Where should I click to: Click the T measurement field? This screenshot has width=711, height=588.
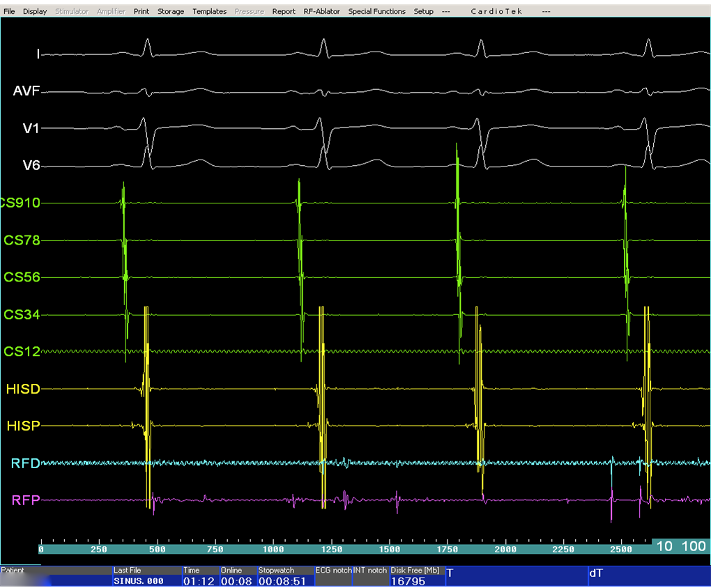517,575
